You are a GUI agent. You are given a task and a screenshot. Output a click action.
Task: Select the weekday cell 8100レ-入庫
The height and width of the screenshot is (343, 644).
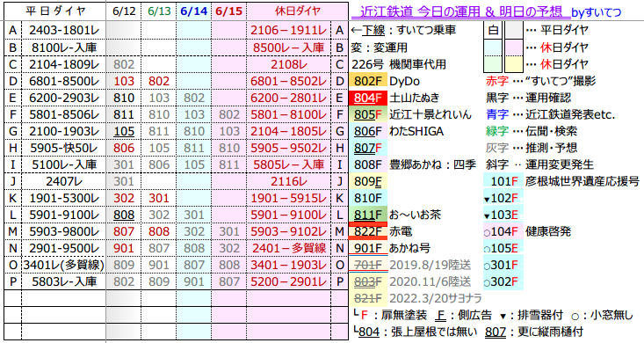pyautogui.click(x=64, y=47)
